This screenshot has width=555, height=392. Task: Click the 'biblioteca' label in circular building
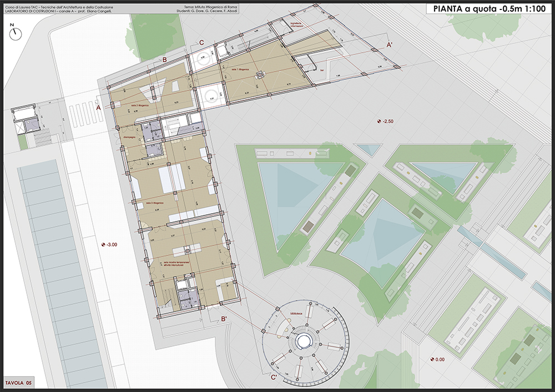click(295, 314)
